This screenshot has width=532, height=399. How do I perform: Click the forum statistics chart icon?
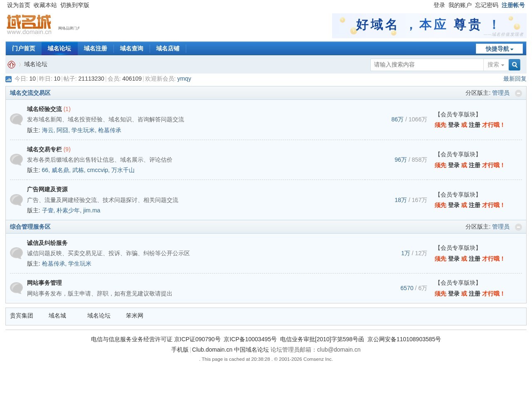(x=9, y=79)
